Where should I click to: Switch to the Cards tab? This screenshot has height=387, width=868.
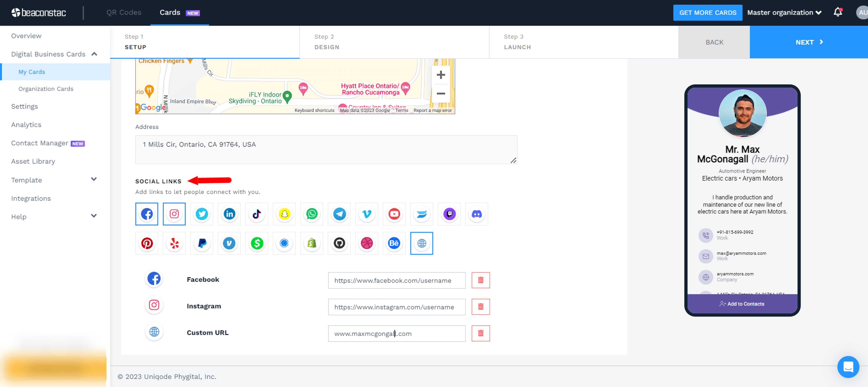(180, 12)
